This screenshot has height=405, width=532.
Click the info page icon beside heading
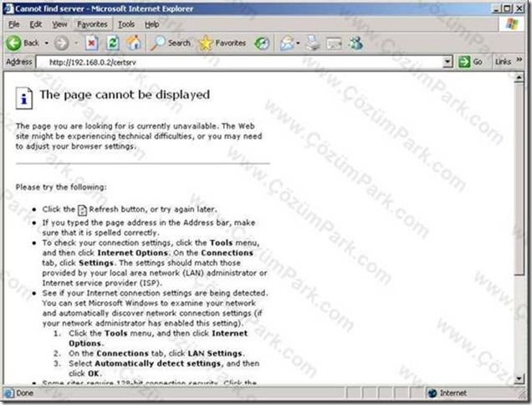(x=23, y=99)
